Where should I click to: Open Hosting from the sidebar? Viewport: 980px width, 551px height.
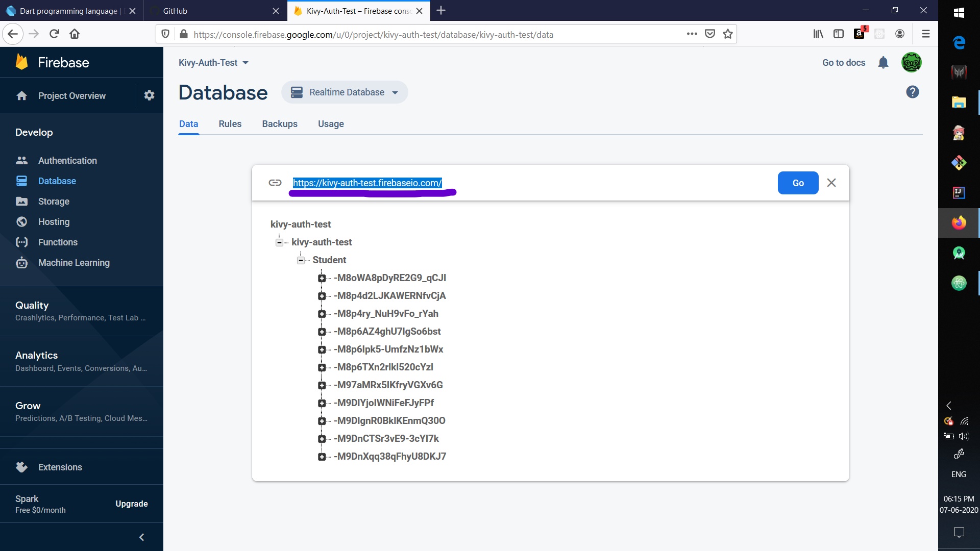54,222
